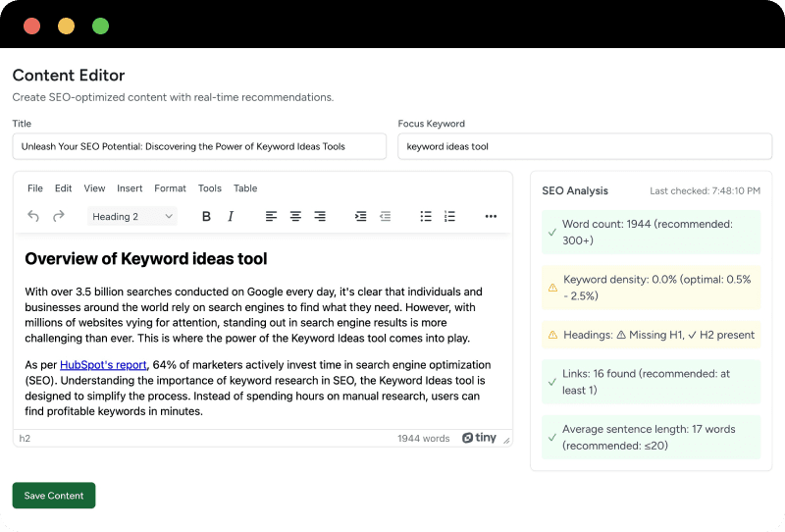Open the Heading 2 block format dropdown
Screen dimensions: 785x532
(132, 216)
